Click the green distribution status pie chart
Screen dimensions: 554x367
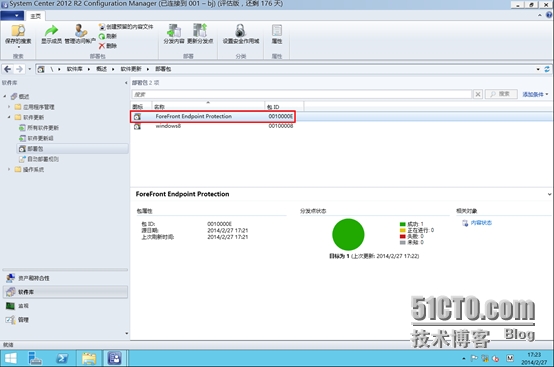[x=348, y=235]
